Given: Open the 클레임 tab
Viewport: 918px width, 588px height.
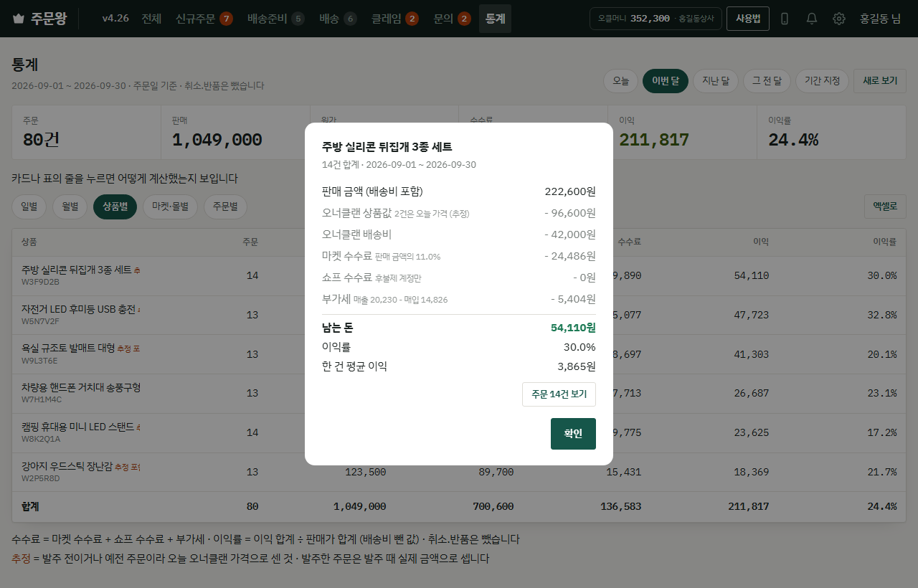Looking at the screenshot, I should 395,19.
